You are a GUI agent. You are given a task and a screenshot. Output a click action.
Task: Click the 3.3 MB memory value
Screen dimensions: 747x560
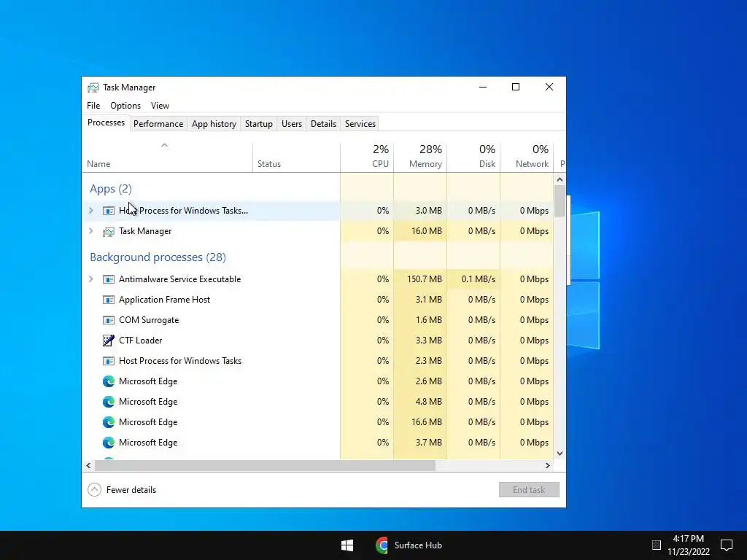point(428,341)
